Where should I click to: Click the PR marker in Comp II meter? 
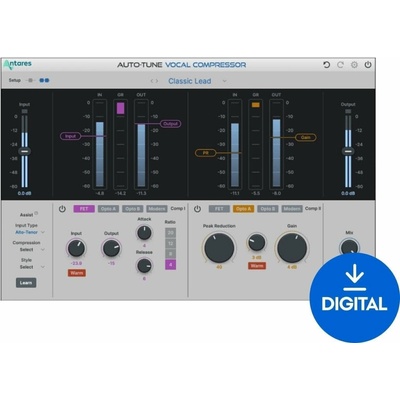point(205,153)
